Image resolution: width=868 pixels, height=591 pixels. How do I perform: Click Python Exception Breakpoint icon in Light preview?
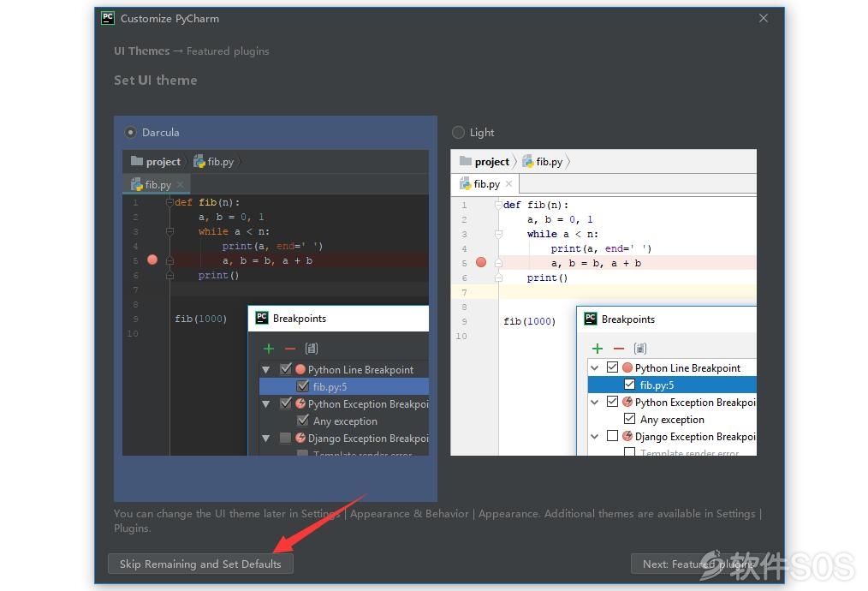tap(627, 402)
